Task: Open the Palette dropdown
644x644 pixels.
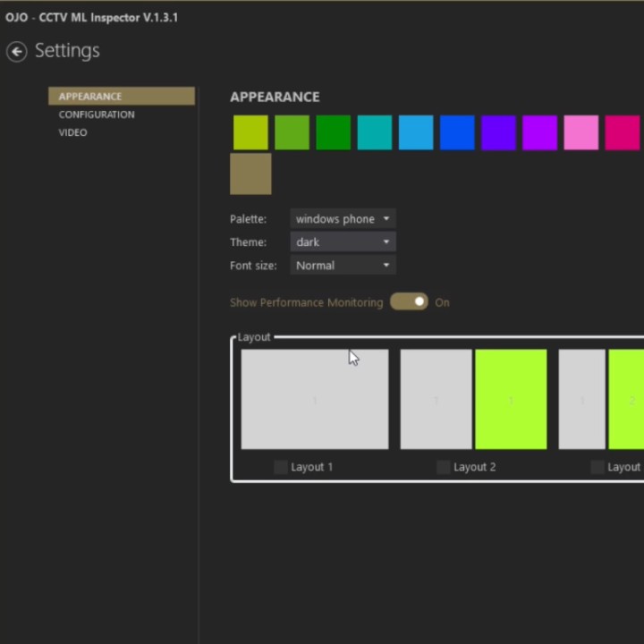Action: point(343,219)
